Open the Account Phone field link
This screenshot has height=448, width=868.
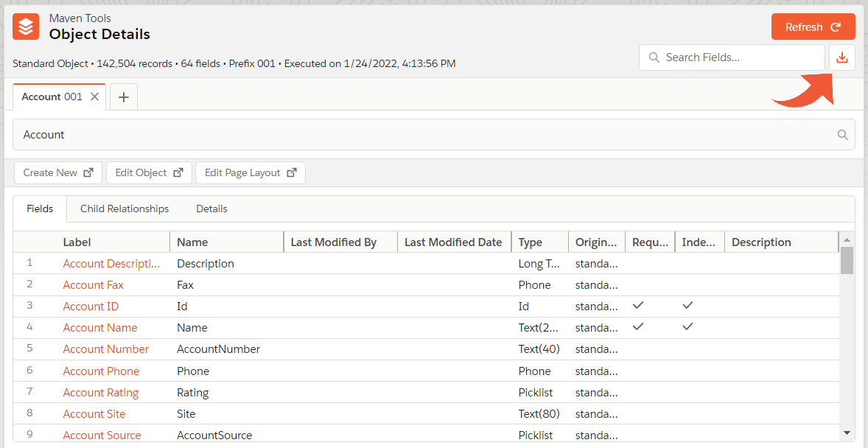(101, 371)
